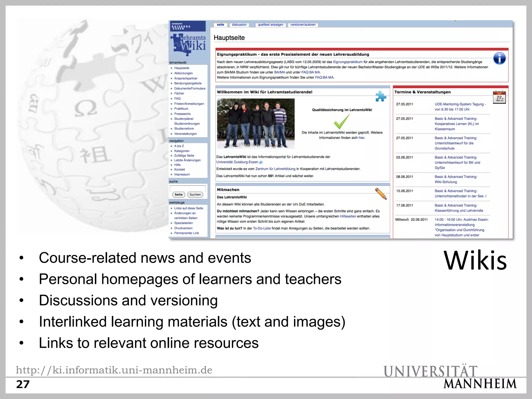Open Links auf diese Seite
The width and height of the screenshot is (532, 399).
[x=189, y=208]
